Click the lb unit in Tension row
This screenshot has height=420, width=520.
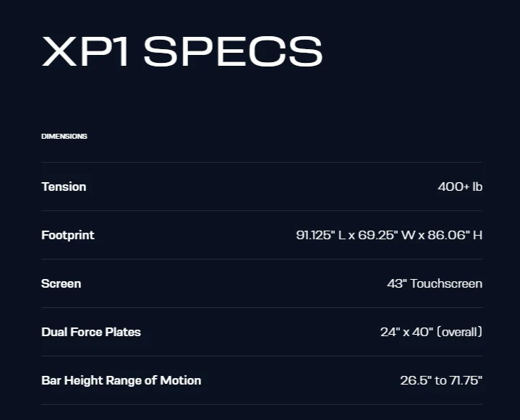[477, 187]
